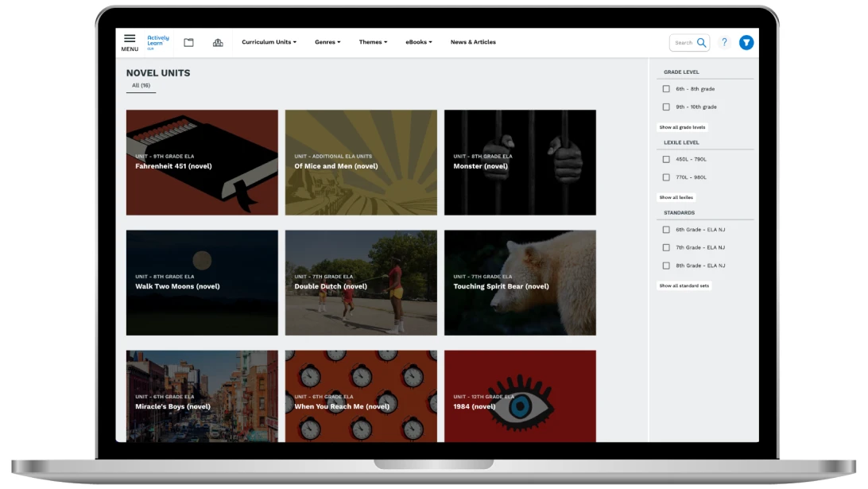Check the 450L - 790L lexile filter
This screenshot has height=489, width=868.
coord(666,160)
